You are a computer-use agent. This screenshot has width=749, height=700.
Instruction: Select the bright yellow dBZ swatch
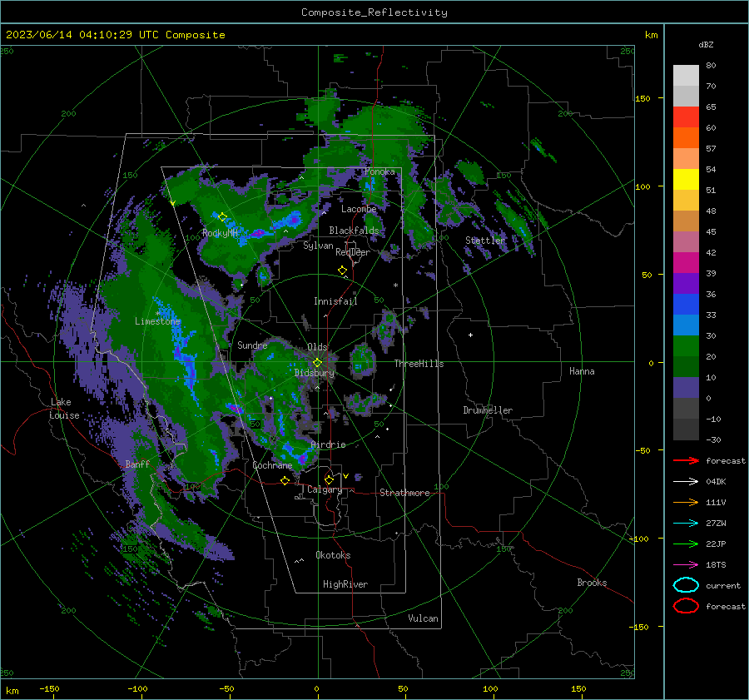pyautogui.click(x=686, y=179)
